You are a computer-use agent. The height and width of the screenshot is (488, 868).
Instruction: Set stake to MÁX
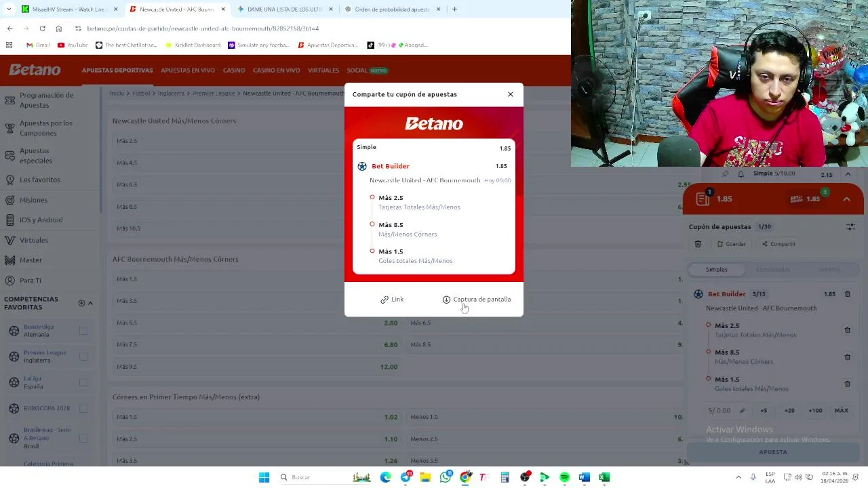tap(842, 411)
